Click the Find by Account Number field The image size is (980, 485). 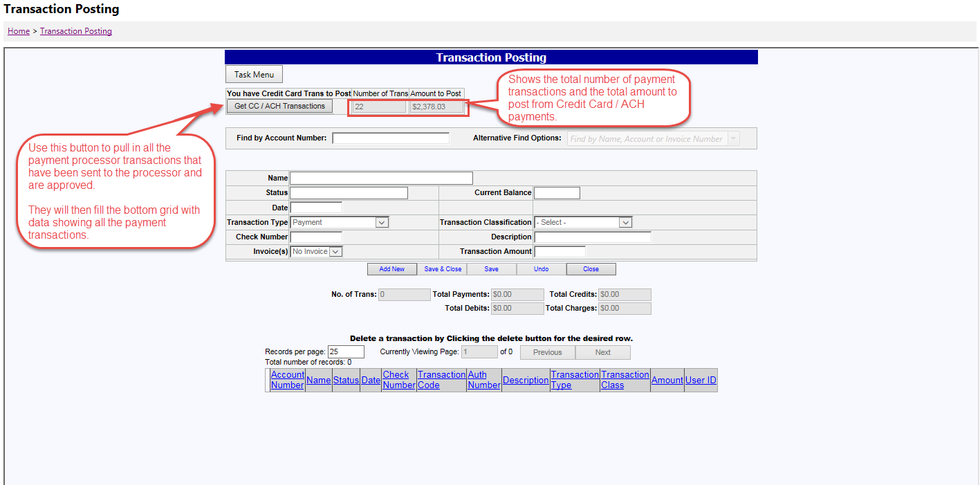tap(391, 138)
